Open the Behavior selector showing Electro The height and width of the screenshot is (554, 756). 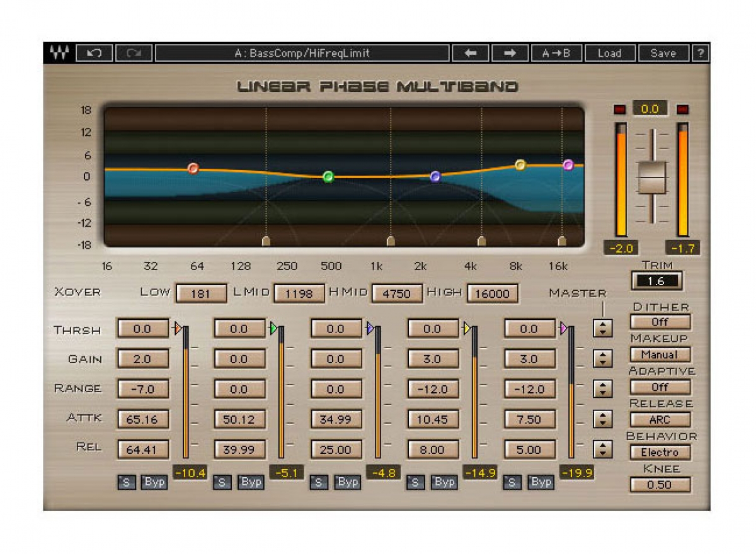660,452
